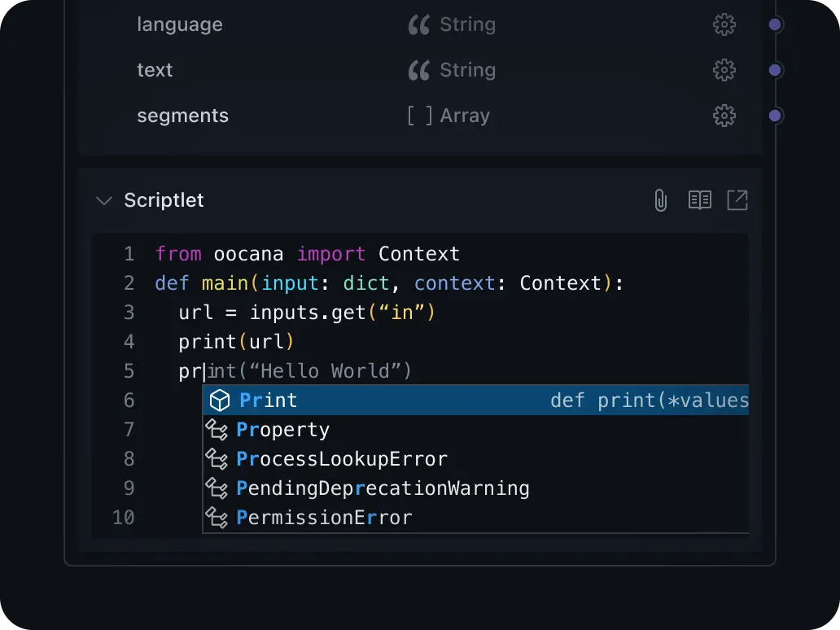
Task: Click the Scriptlet panel title
Action: coord(164,199)
